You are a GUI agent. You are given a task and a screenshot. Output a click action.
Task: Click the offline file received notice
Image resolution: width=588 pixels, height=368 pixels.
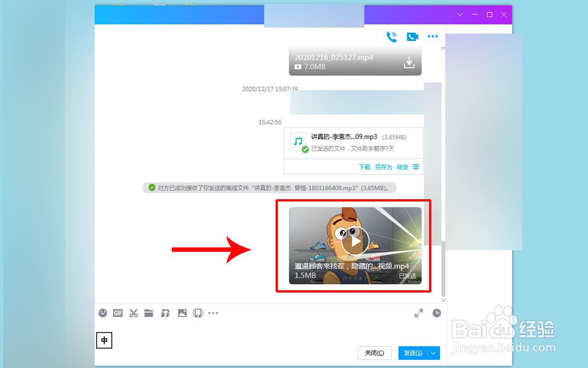pos(270,188)
